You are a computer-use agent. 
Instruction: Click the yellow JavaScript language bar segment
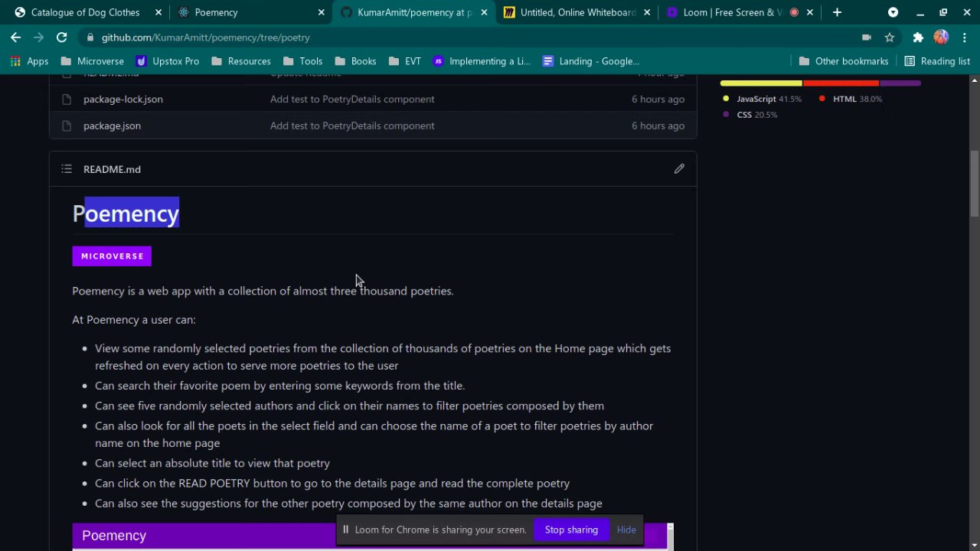[x=761, y=83]
